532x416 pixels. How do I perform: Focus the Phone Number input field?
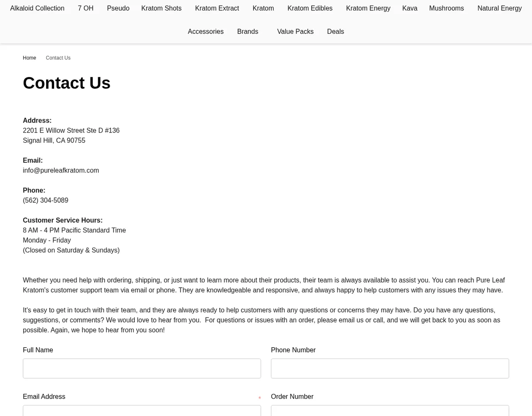390,368
